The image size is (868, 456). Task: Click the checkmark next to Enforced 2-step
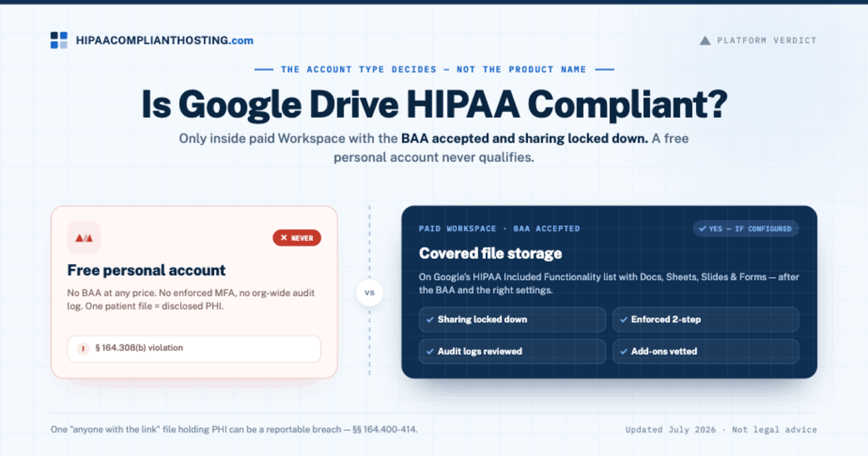[623, 319]
